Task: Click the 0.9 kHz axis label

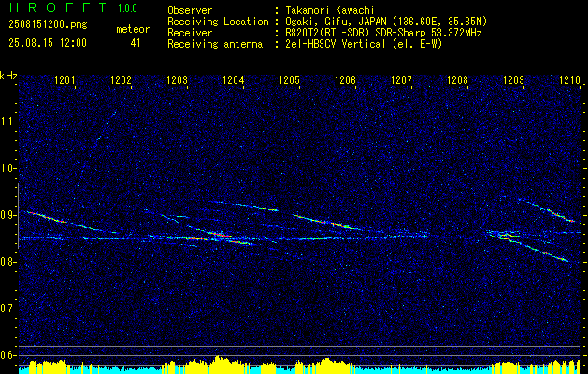Action: pyautogui.click(x=7, y=215)
